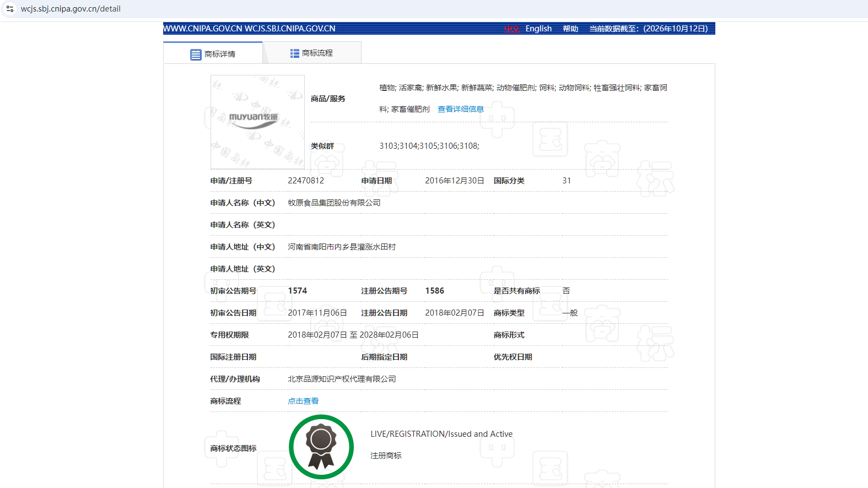
Task: Select shared trademark value 否
Action: click(x=566, y=291)
